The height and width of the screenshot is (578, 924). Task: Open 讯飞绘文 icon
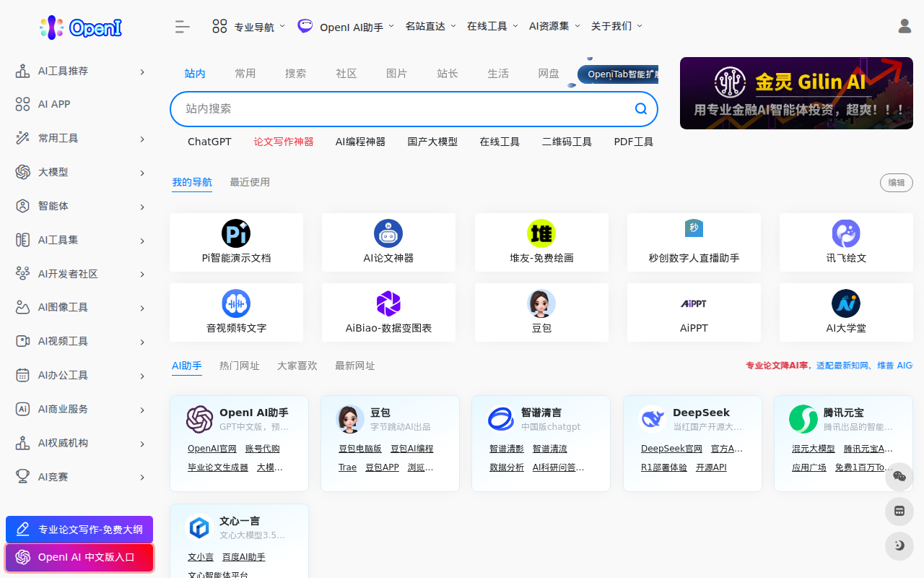pyautogui.click(x=846, y=233)
